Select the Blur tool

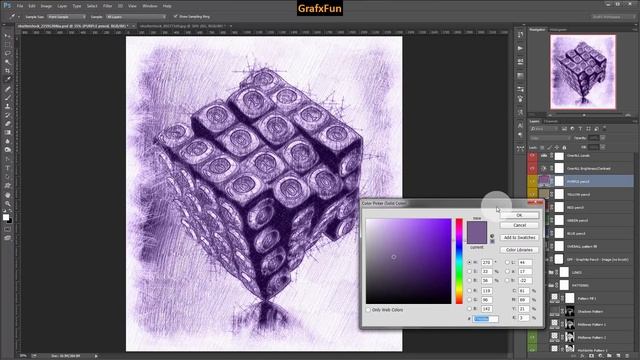pos(7,141)
